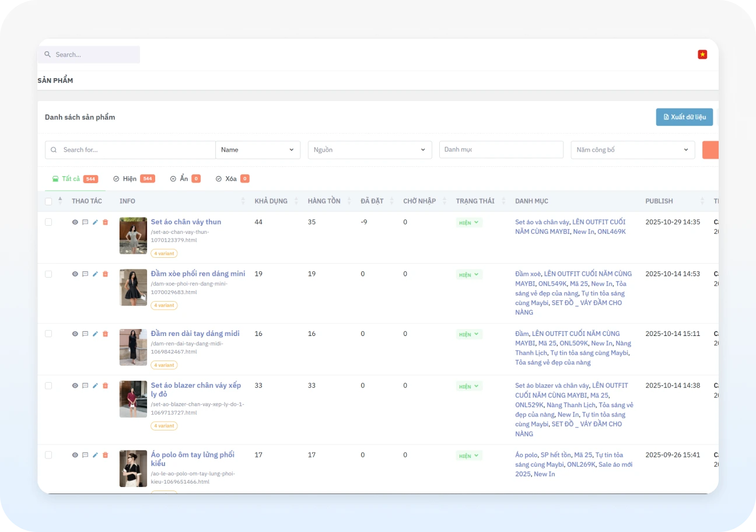Check the select-all checkbox in table header
Viewport: 756px width, 532px height.
tap(48, 201)
